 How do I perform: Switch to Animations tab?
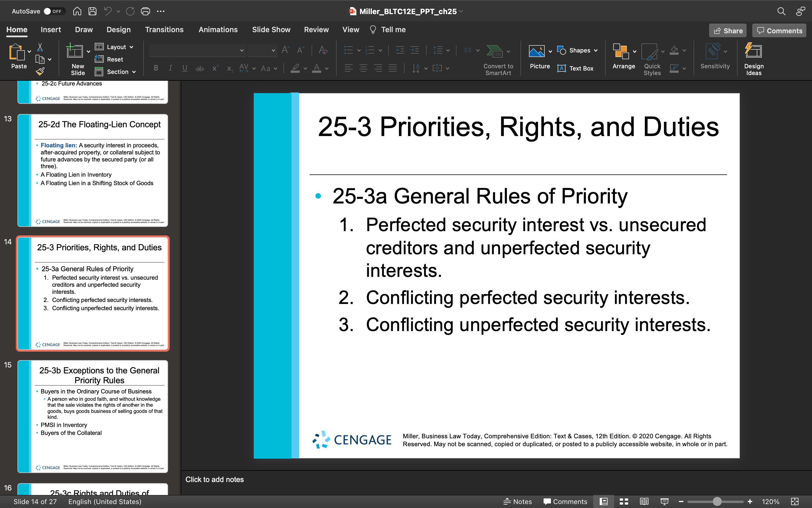(x=218, y=30)
